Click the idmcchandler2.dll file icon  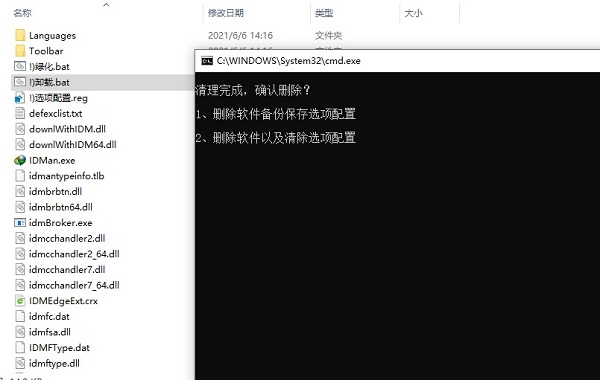click(x=20, y=238)
